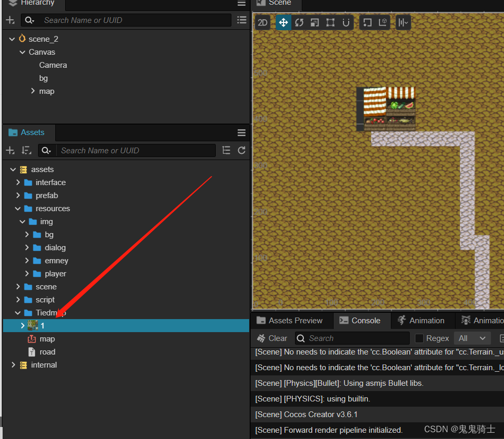Image resolution: width=504 pixels, height=439 pixels.
Task: Collapse all nodes in Hierarchy
Action: coord(242,20)
